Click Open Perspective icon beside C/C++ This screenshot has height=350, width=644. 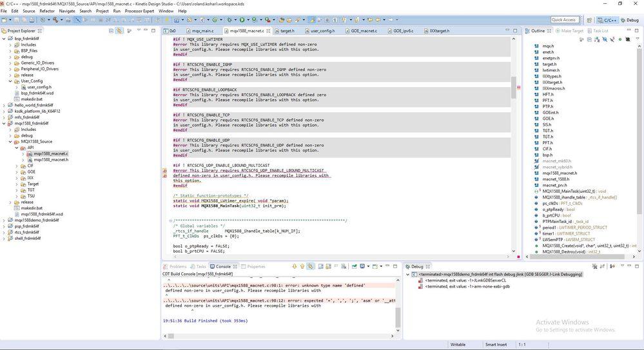click(x=589, y=20)
